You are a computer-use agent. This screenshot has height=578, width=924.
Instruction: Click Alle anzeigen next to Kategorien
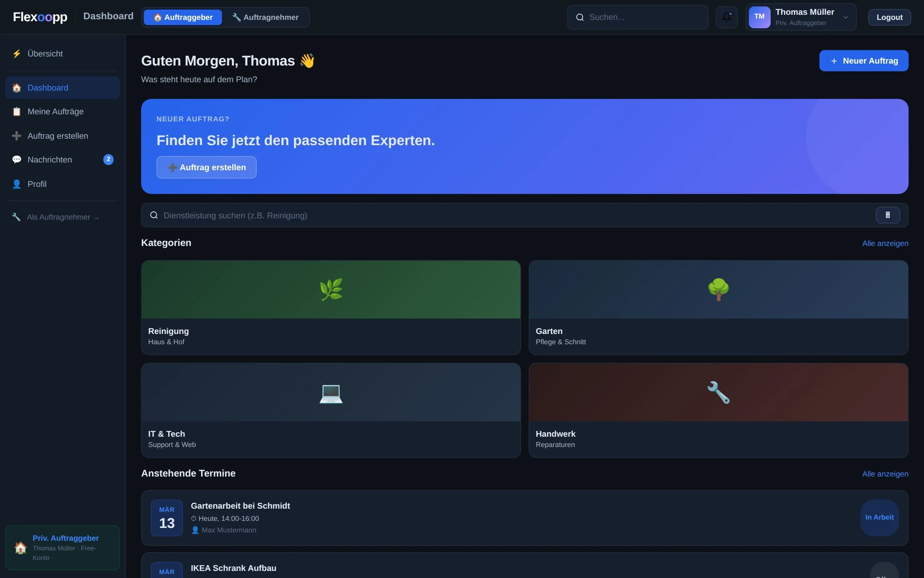pyautogui.click(x=885, y=243)
